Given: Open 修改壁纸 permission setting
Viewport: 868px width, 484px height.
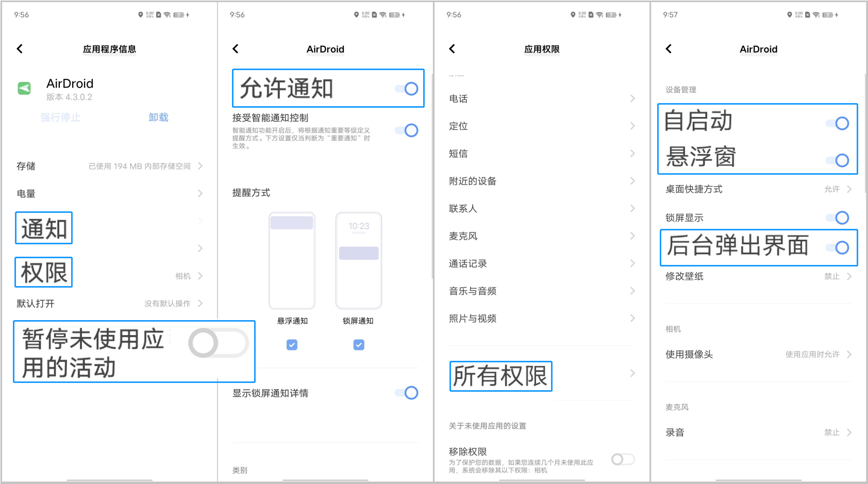Looking at the screenshot, I should [x=758, y=276].
